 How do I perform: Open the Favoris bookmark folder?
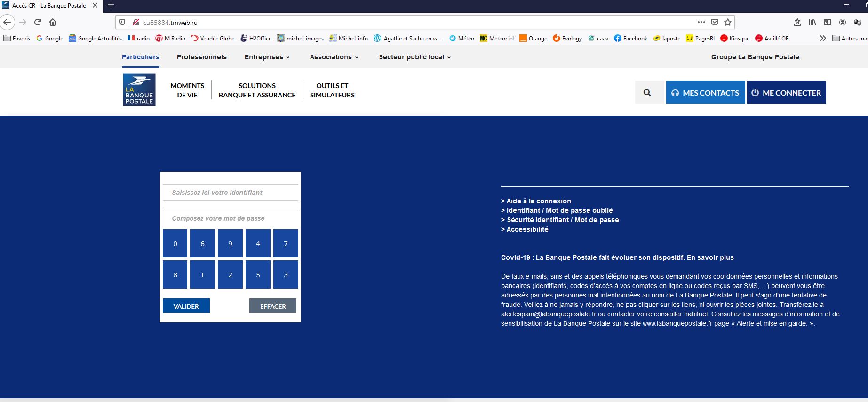pyautogui.click(x=16, y=38)
